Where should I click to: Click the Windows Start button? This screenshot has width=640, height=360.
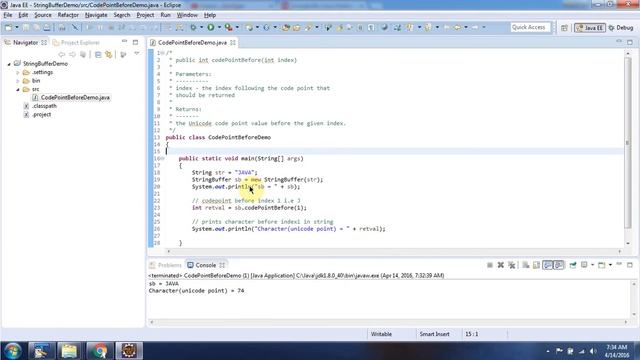coord(13,351)
